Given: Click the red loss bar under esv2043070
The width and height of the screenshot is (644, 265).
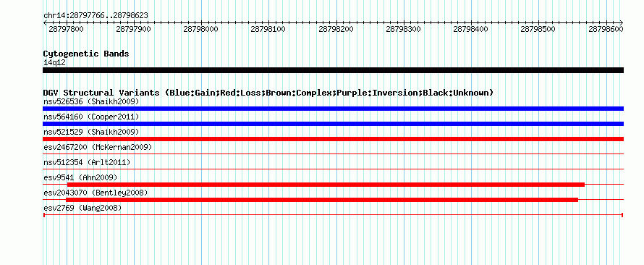Looking at the screenshot, I should 322,200.
